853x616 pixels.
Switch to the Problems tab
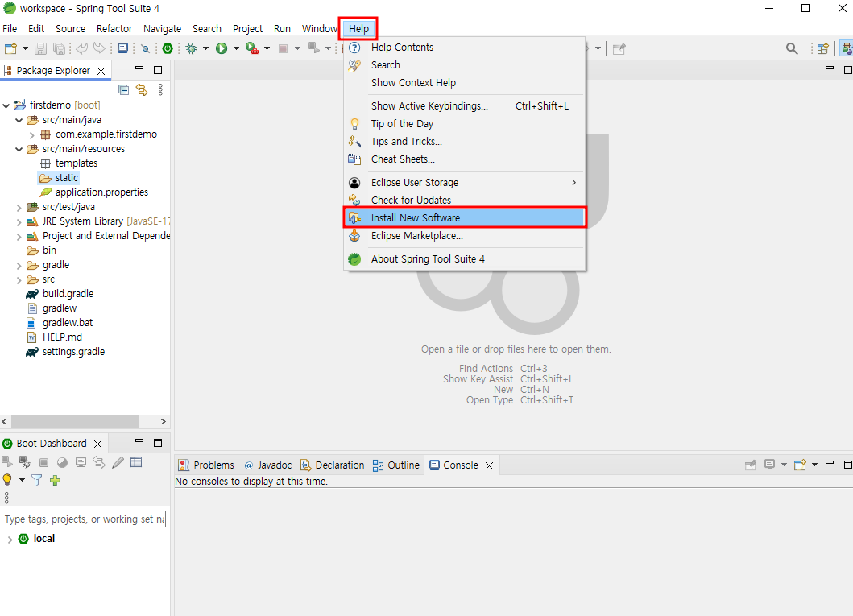207,465
